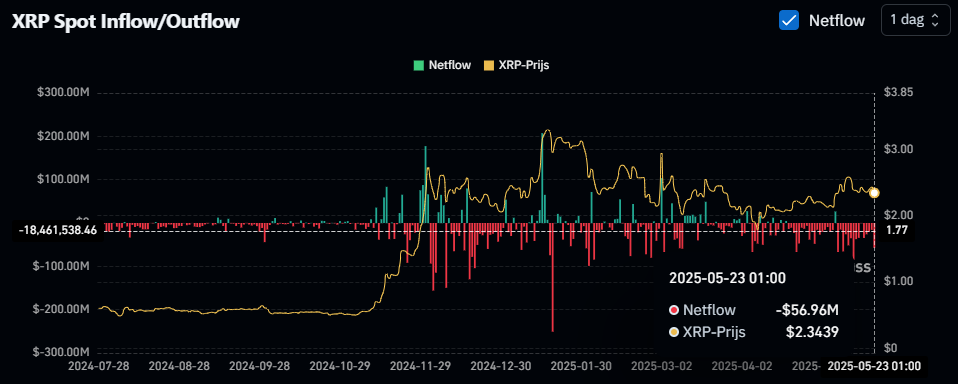Click the $-200.00M left axis label
This screenshot has height=384, width=958.
click(62, 310)
